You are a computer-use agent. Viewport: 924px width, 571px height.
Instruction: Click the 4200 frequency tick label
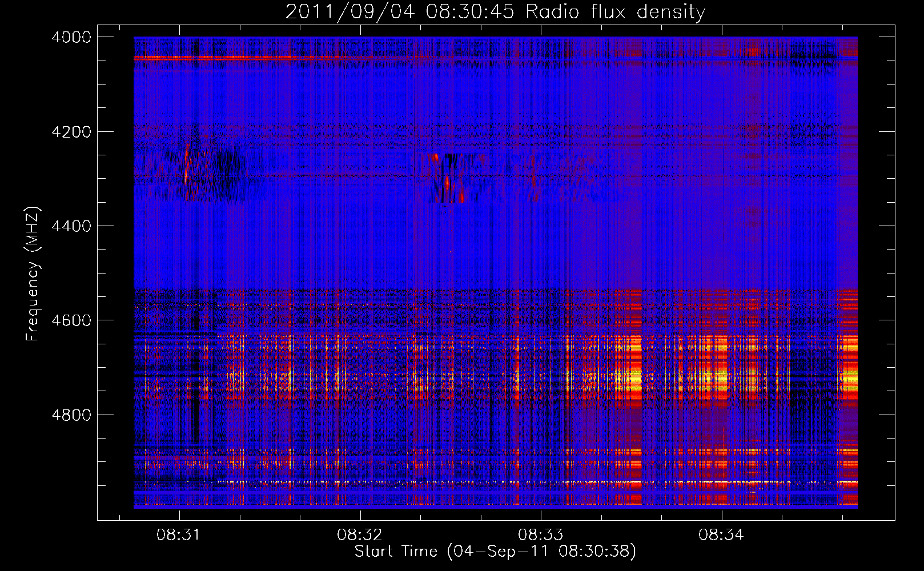(71, 132)
